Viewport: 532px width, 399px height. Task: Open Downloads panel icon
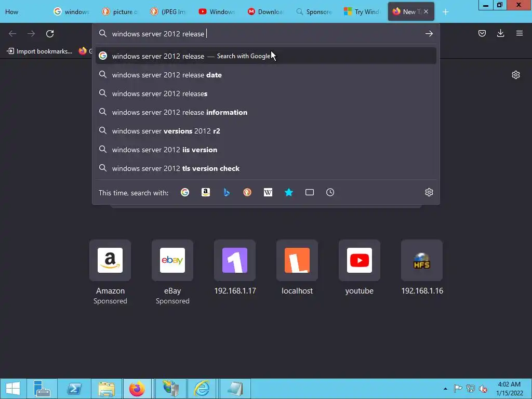pos(500,33)
